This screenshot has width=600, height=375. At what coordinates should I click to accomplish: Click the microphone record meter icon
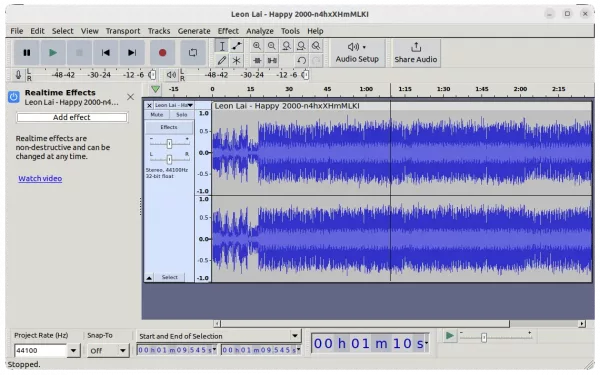click(x=18, y=75)
